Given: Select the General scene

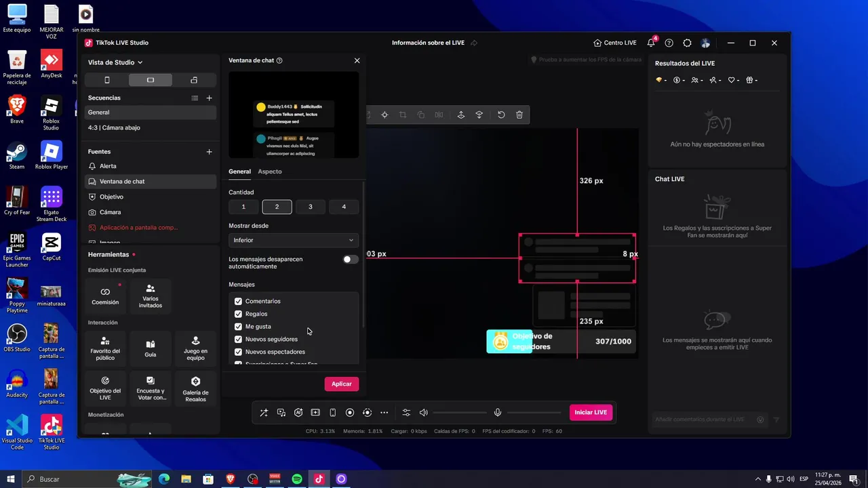Looking at the screenshot, I should coord(151,113).
